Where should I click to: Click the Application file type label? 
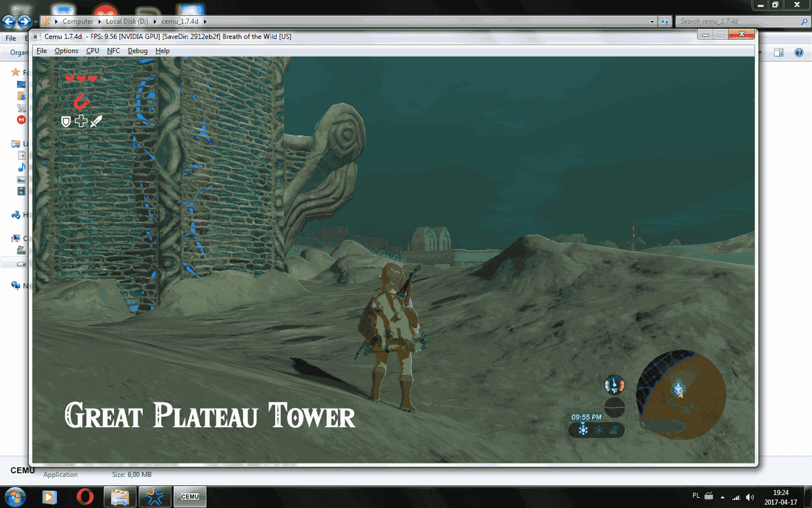click(x=60, y=475)
